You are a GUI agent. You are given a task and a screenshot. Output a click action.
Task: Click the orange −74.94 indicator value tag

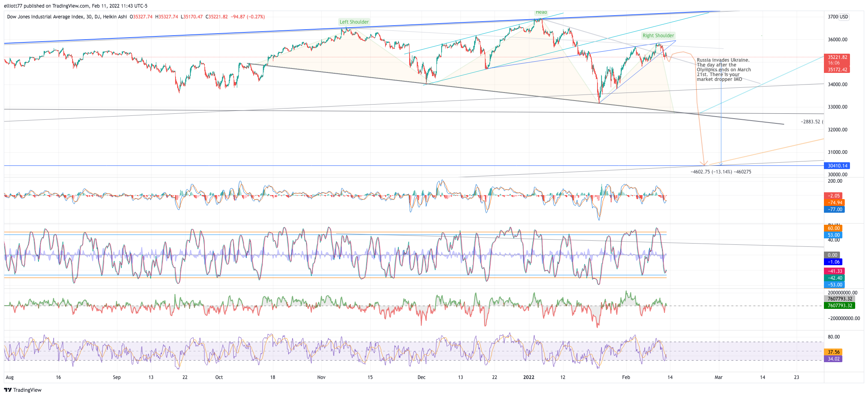click(x=834, y=203)
